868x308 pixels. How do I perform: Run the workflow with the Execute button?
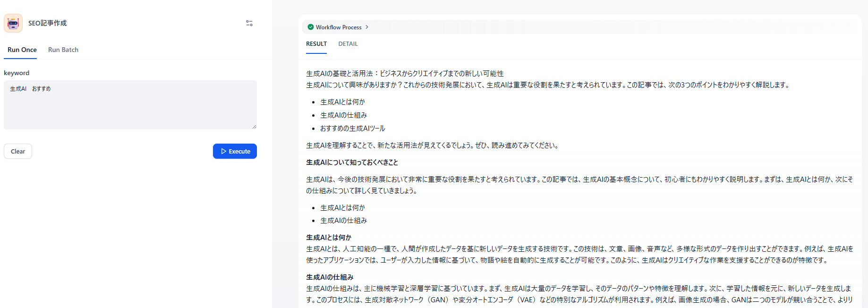(x=235, y=151)
